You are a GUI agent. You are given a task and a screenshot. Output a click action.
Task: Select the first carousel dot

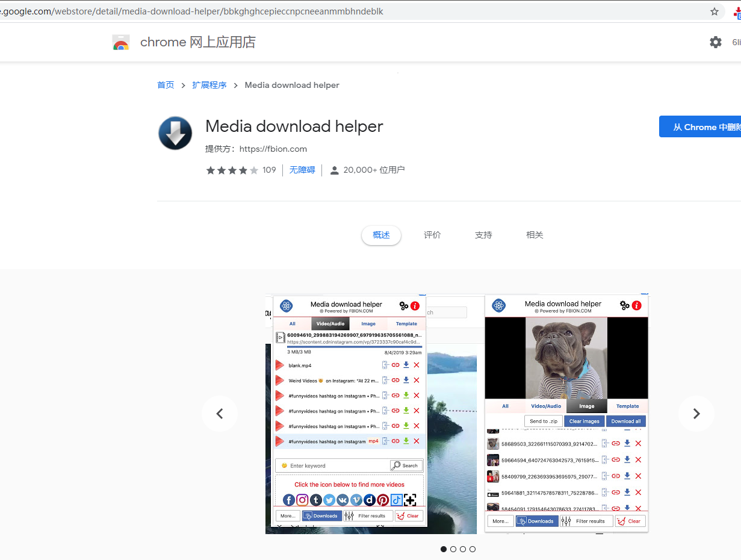pos(444,549)
